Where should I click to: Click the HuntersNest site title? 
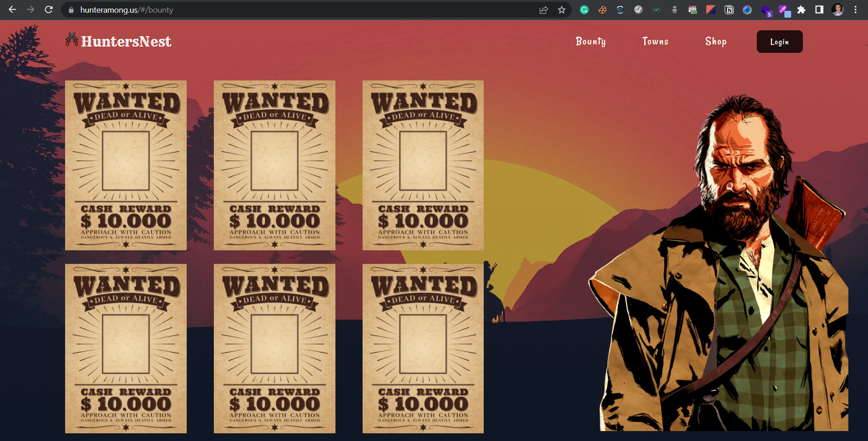[x=126, y=42]
